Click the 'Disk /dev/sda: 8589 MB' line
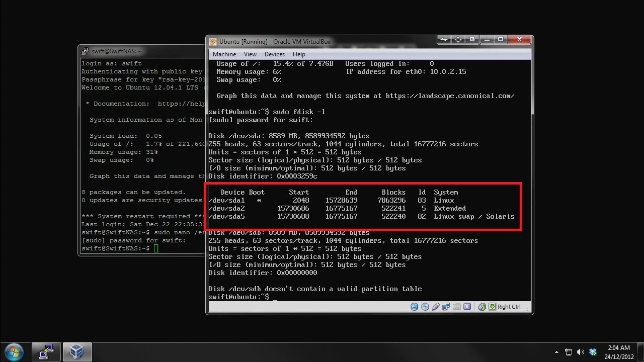The width and height of the screenshot is (644, 362). click(289, 136)
